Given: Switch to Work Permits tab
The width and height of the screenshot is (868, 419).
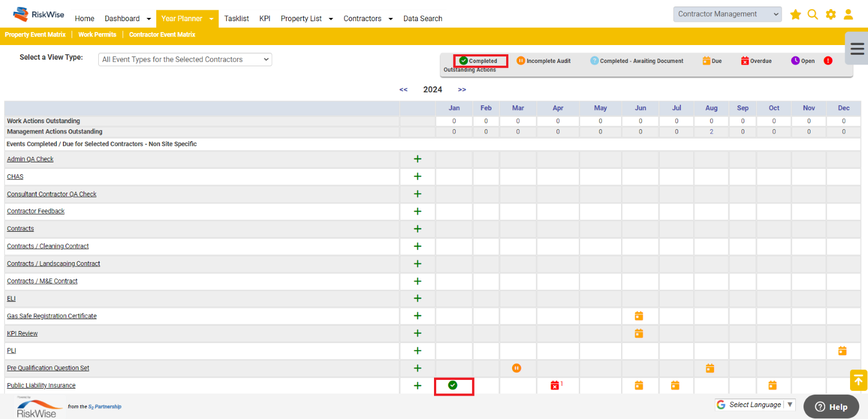Looking at the screenshot, I should pyautogui.click(x=97, y=35).
